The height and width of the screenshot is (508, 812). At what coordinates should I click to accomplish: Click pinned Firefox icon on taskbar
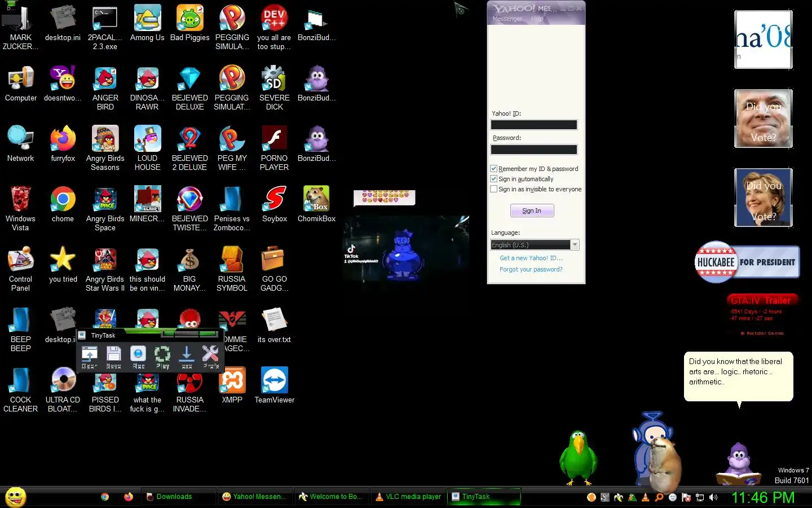129,497
